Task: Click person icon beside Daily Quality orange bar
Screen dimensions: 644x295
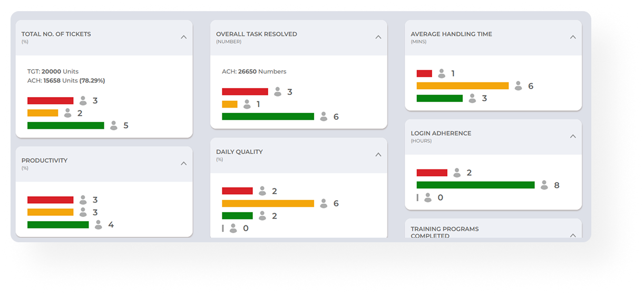Action: pos(324,203)
